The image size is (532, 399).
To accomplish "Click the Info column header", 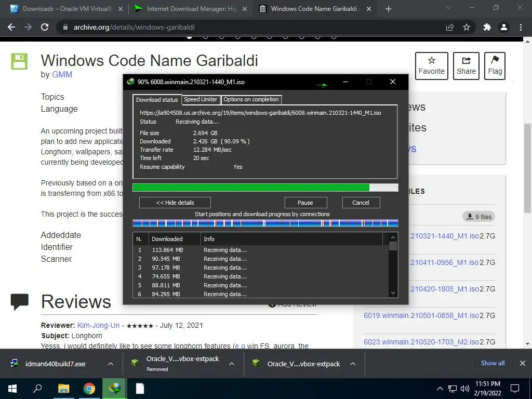I will (x=292, y=239).
